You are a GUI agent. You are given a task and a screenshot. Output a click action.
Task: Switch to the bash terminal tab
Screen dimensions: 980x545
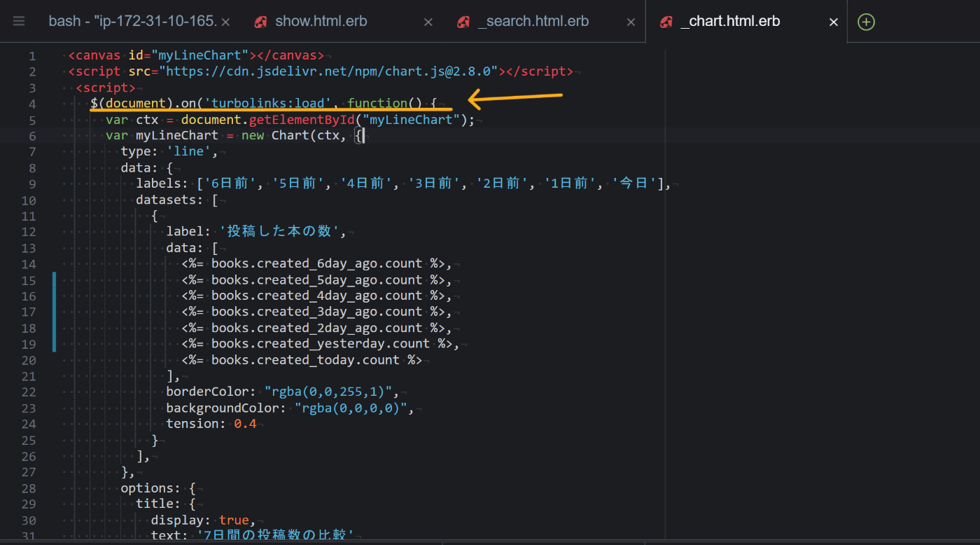(132, 22)
